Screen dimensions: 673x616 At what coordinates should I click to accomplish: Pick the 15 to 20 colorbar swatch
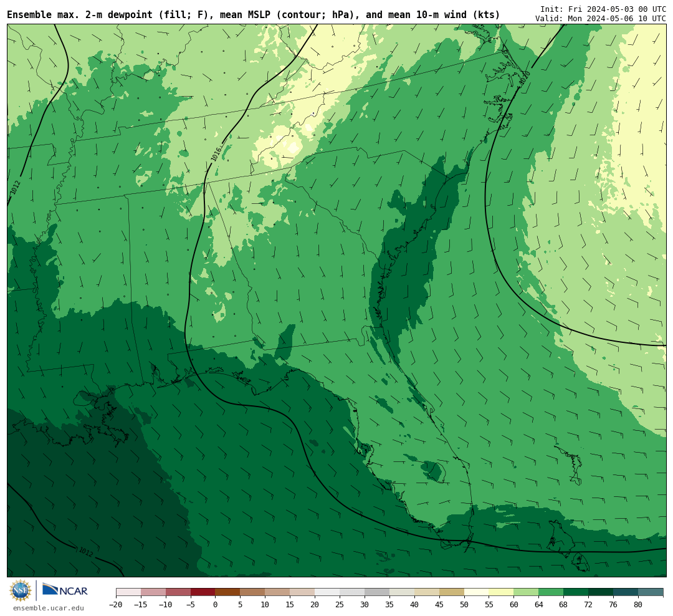coord(303,592)
